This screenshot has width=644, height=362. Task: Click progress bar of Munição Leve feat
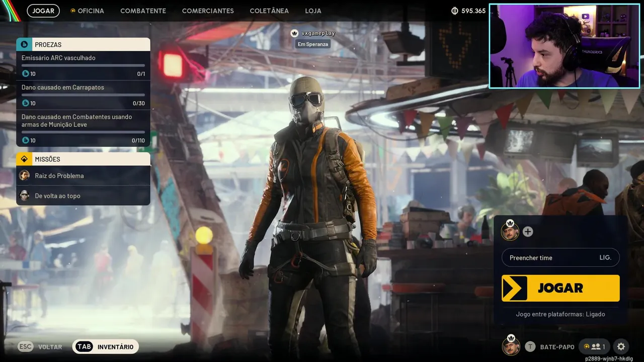point(83,132)
